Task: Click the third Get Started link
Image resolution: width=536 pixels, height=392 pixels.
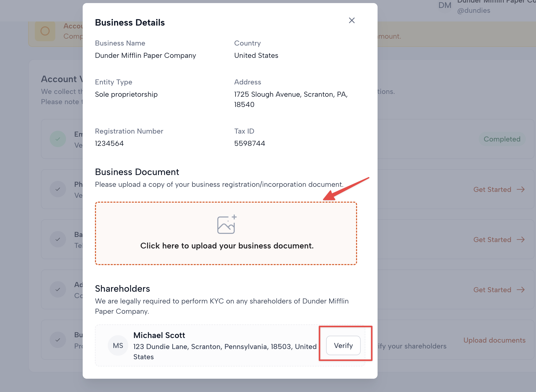Action: pos(492,290)
